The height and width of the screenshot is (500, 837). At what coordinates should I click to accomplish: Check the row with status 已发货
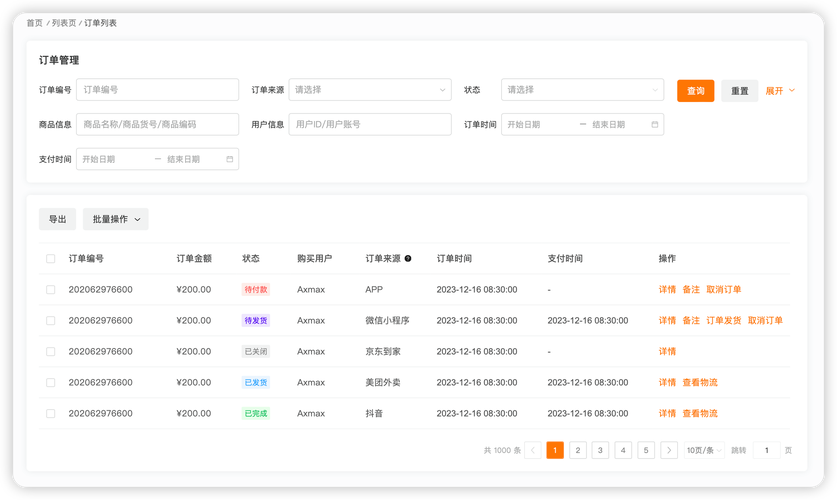tap(51, 383)
